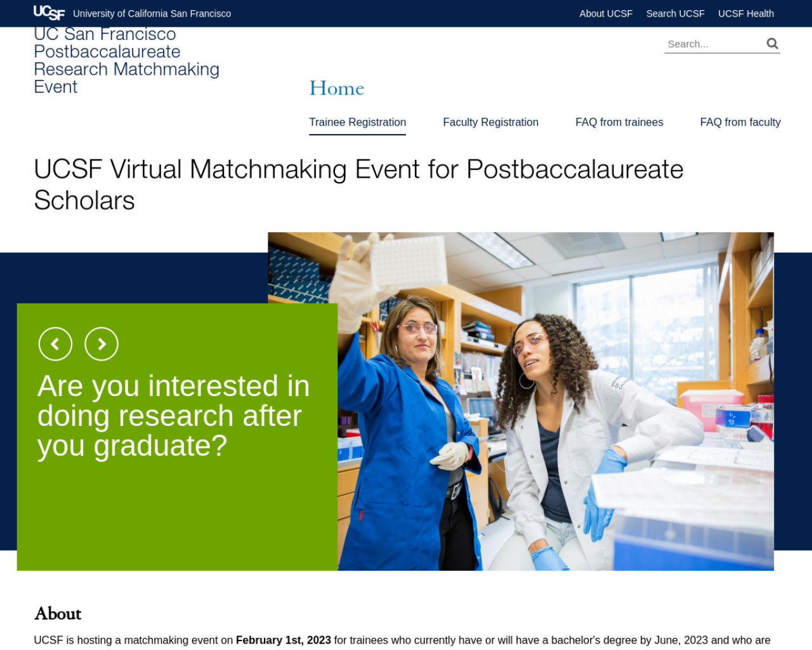Go to previous slide arrow
This screenshot has height=650, width=812.
point(55,344)
